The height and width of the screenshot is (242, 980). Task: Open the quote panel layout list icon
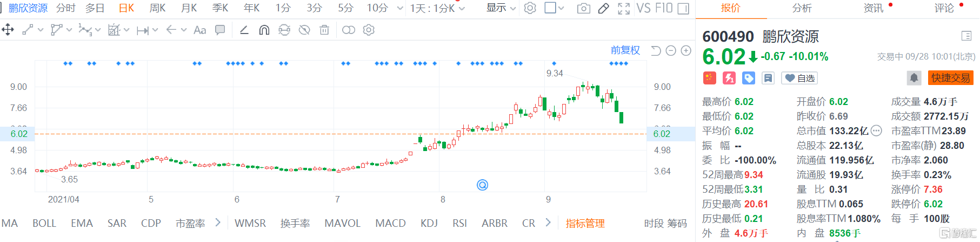point(966,36)
